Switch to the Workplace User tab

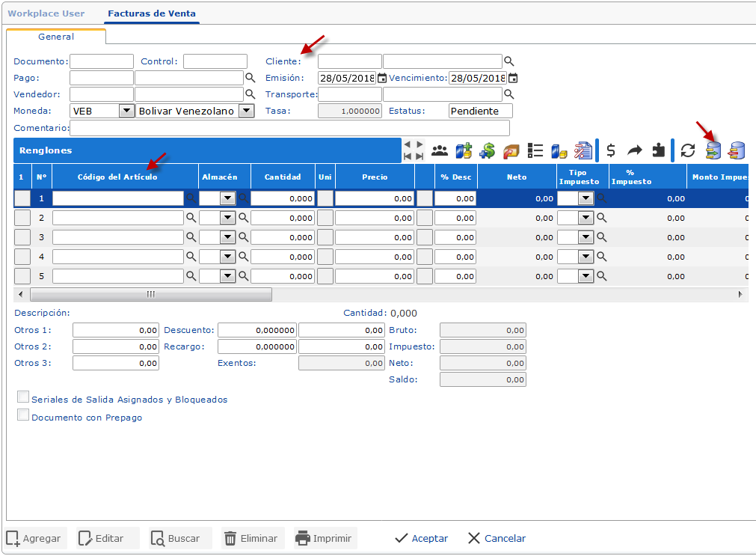pyautogui.click(x=46, y=13)
